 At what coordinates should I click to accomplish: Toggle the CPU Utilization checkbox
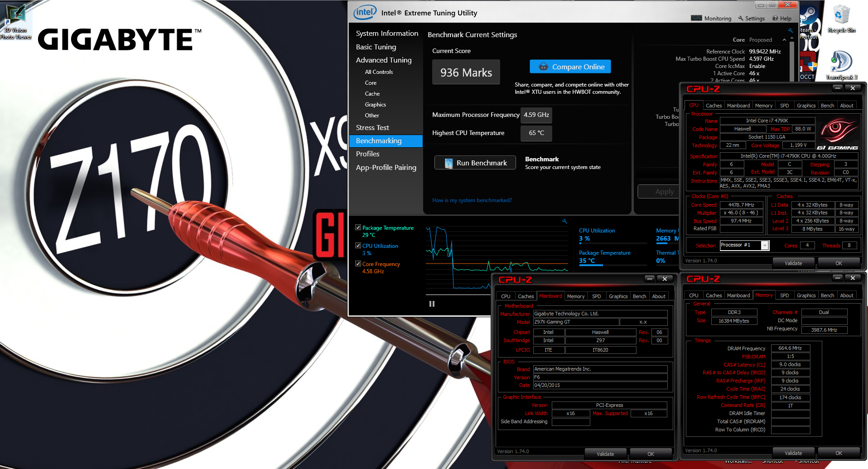click(x=358, y=246)
